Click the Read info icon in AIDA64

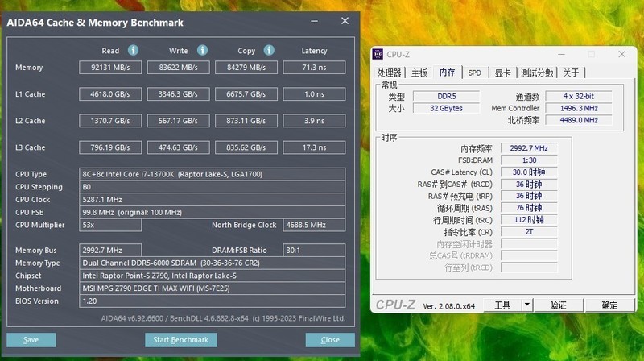tap(133, 50)
